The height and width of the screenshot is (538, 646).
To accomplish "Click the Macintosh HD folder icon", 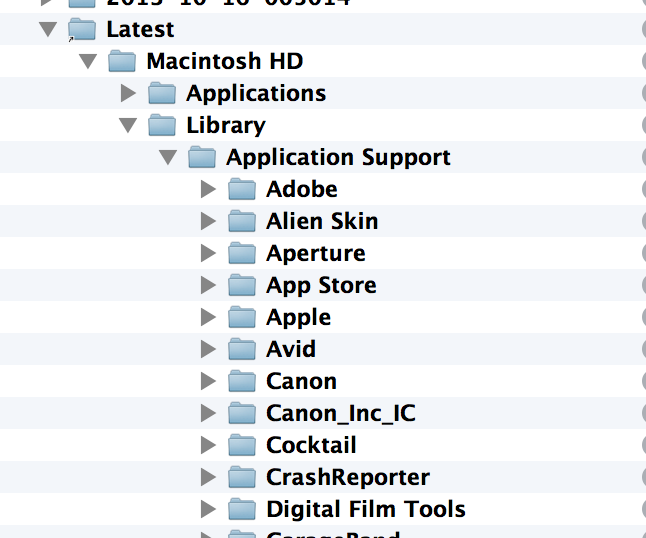I will tap(122, 61).
